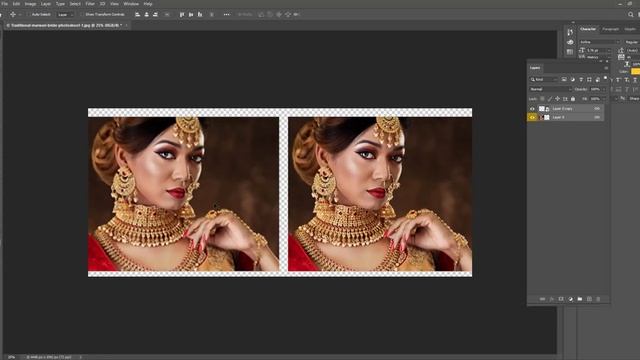The width and height of the screenshot is (640, 360).
Task: Filter for shape layers
Action: 589,79
